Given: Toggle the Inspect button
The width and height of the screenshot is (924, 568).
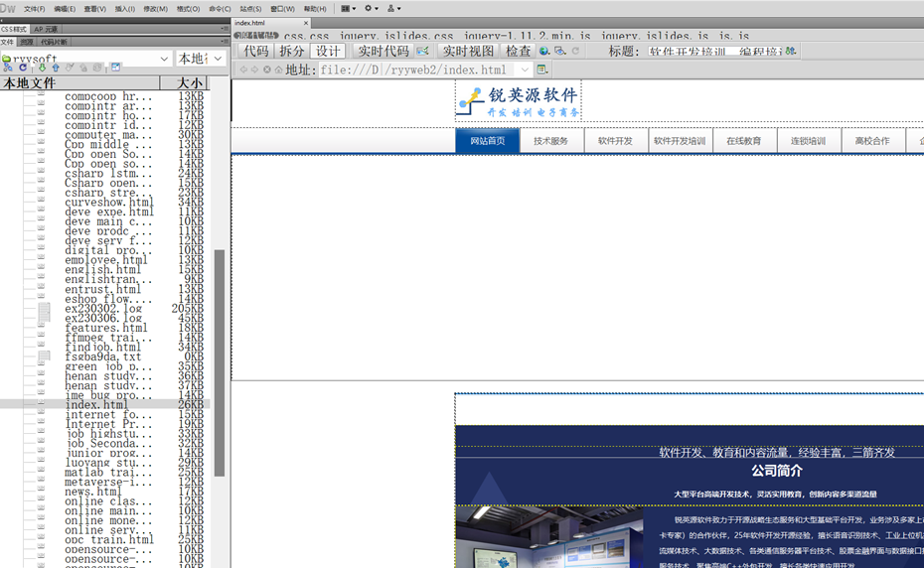Looking at the screenshot, I should click(519, 52).
